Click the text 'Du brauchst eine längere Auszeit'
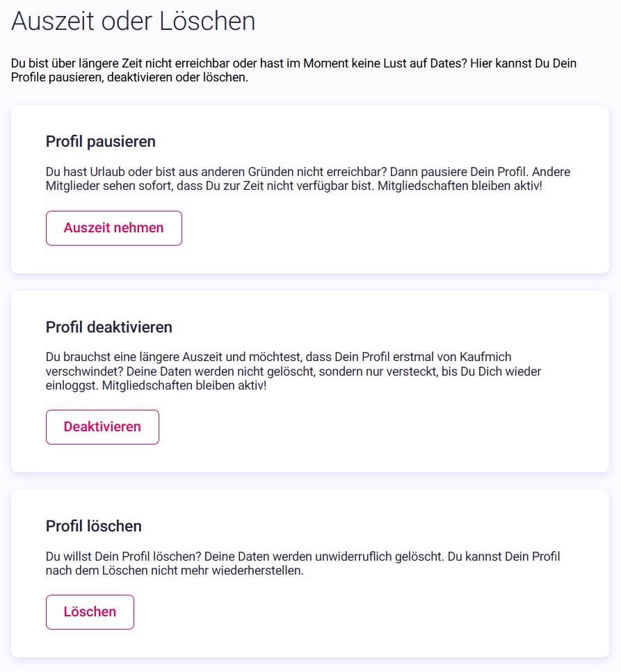 click(134, 357)
